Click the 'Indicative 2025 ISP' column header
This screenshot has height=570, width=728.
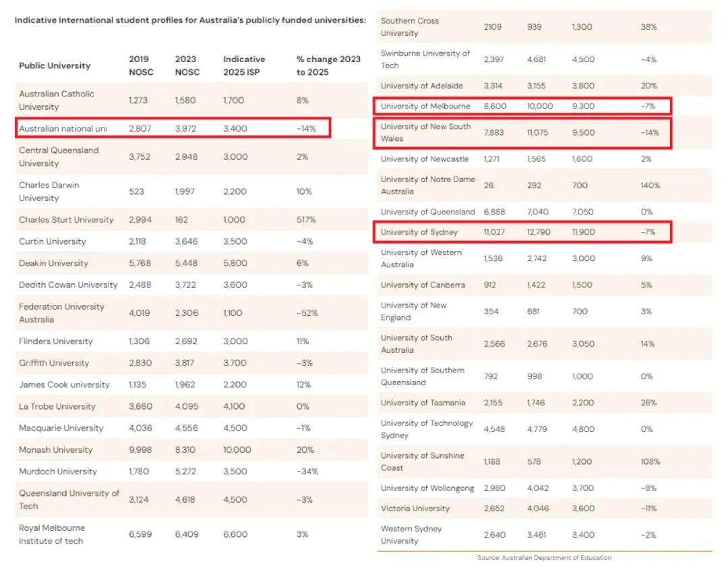coord(244,65)
